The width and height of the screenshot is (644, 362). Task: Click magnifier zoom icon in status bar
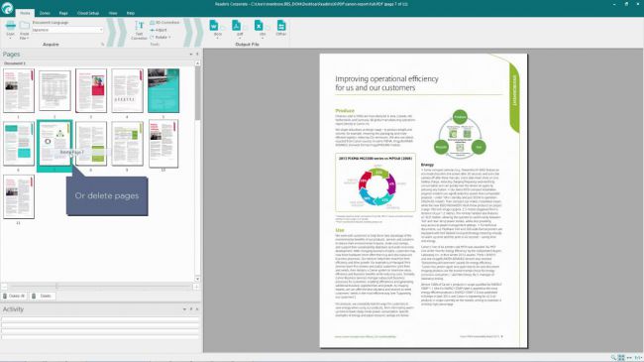tap(613, 357)
